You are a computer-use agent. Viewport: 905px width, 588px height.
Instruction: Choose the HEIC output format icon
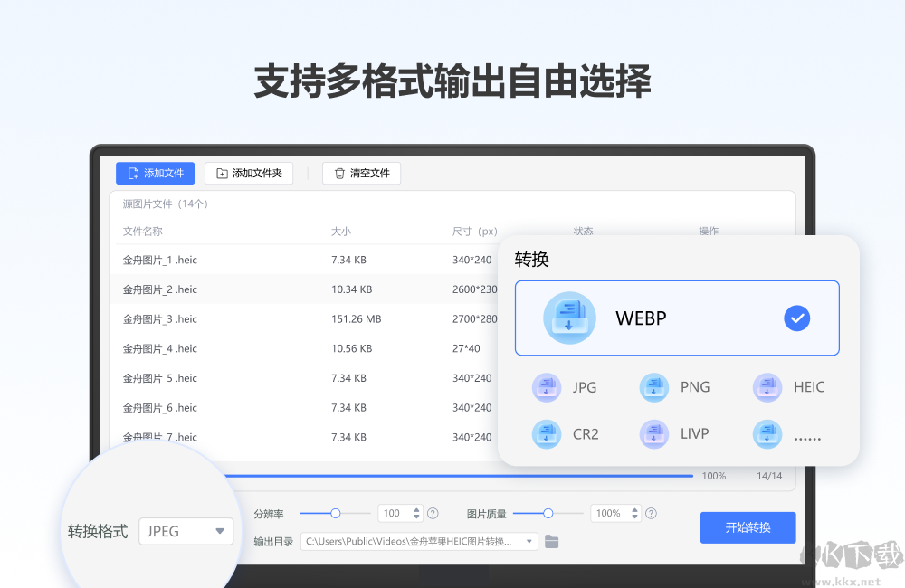coord(767,386)
